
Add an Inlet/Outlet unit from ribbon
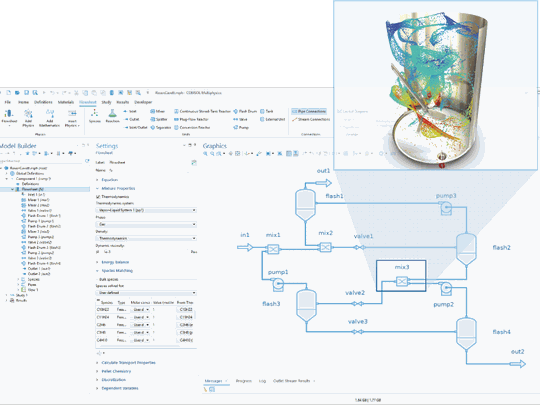[136, 127]
